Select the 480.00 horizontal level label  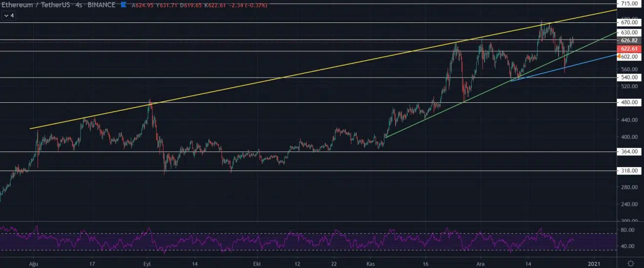point(629,102)
